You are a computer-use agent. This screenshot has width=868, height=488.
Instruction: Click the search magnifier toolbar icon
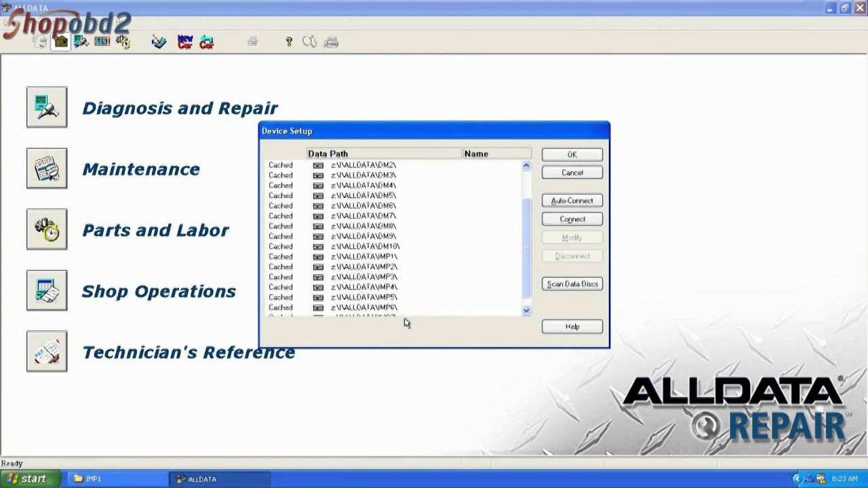(310, 42)
